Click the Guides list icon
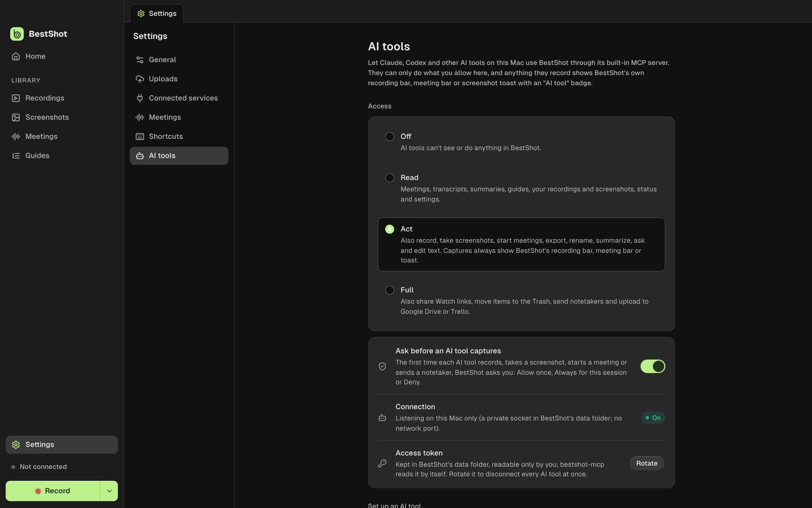 point(16,156)
